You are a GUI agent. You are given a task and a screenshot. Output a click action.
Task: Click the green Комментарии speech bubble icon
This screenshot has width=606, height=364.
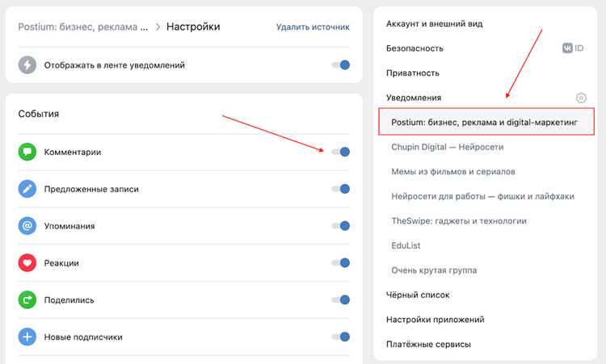coord(27,152)
